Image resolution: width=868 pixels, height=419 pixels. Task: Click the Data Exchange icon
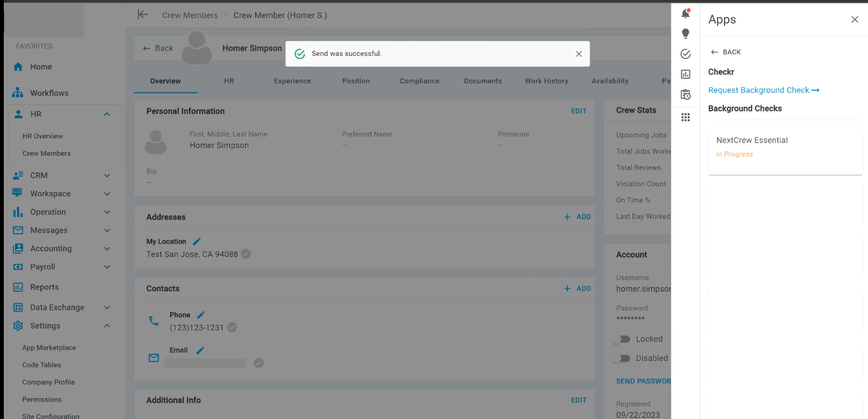pos(18,307)
